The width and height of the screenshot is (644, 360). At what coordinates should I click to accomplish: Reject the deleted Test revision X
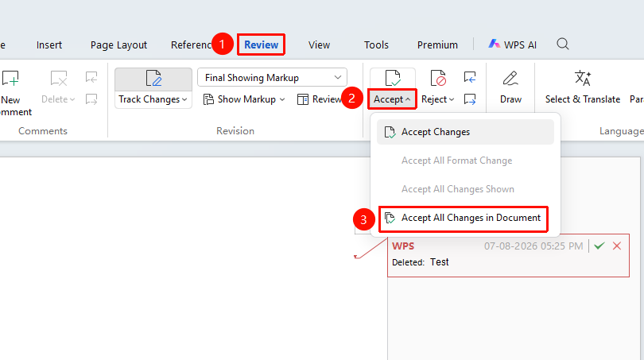[x=617, y=246]
